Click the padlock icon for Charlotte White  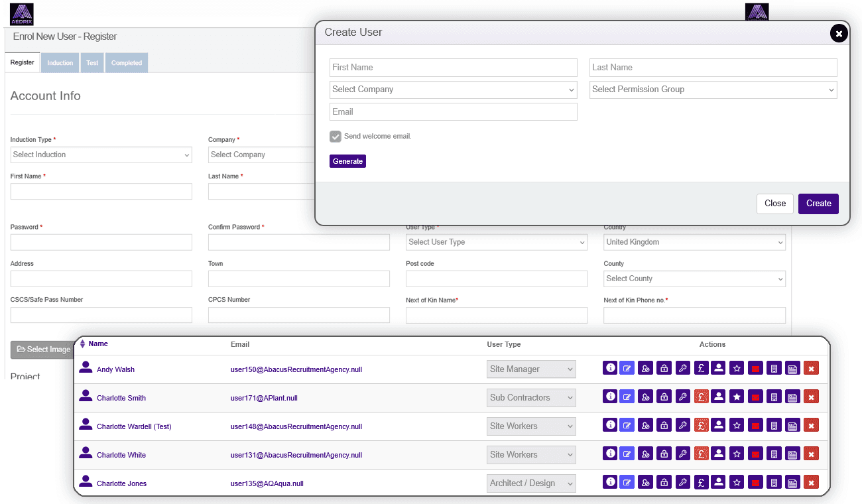coord(664,454)
